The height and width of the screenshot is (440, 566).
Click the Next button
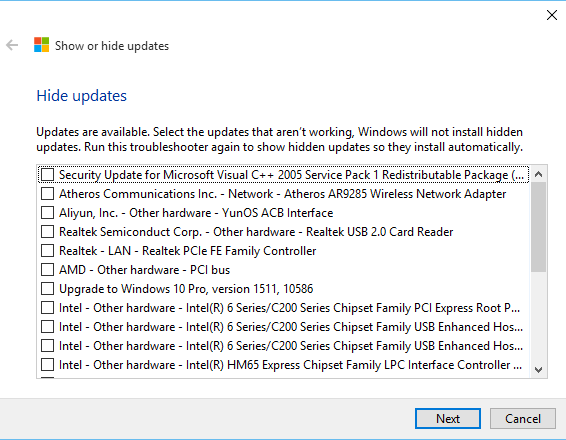[448, 419]
